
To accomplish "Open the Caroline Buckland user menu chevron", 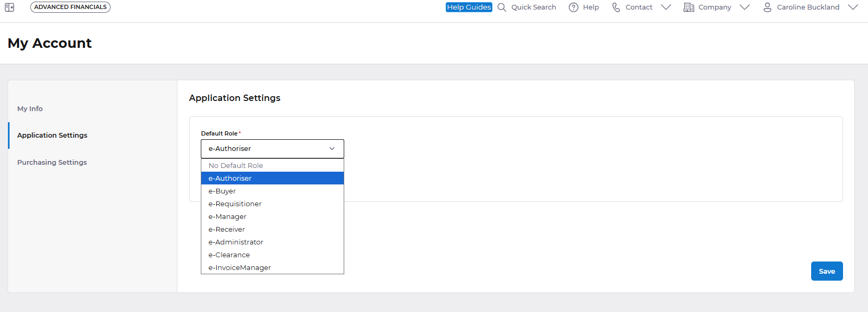I will pos(853,7).
